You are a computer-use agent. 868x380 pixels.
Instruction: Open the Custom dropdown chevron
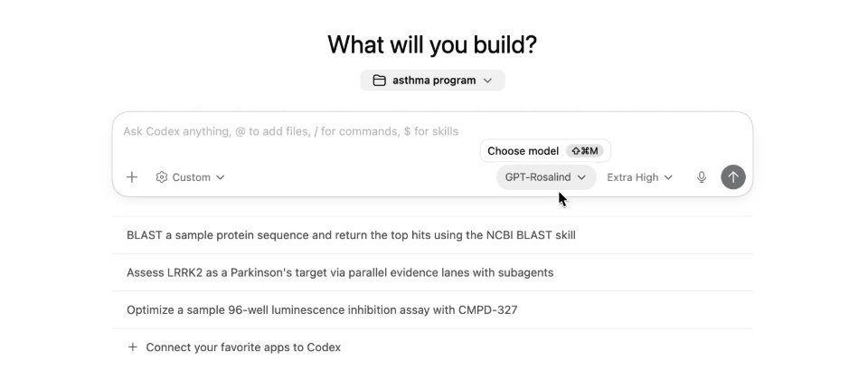coord(221,177)
